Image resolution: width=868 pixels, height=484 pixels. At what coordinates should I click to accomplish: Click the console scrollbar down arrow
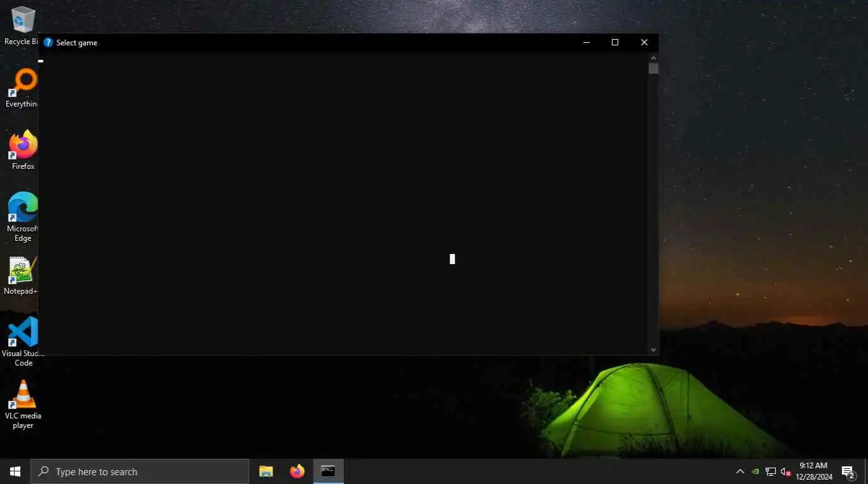click(654, 350)
